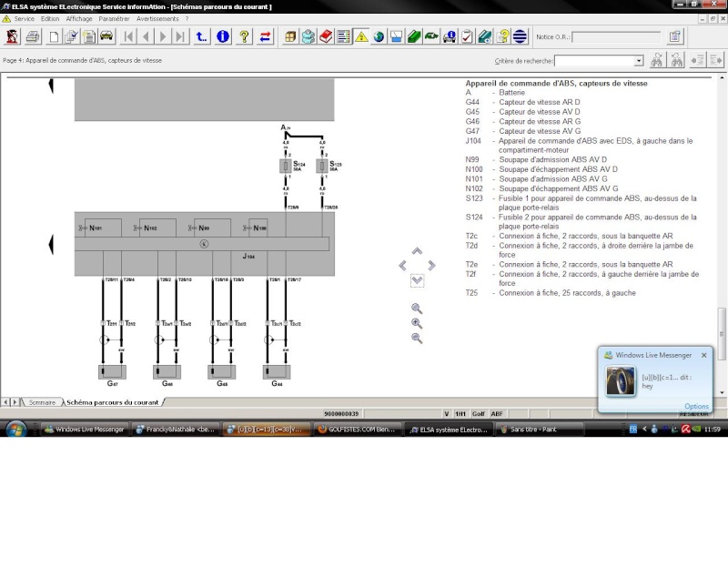This screenshot has height=567, width=728.
Task: Click the Messenger notification contact picture
Action: [x=621, y=380]
